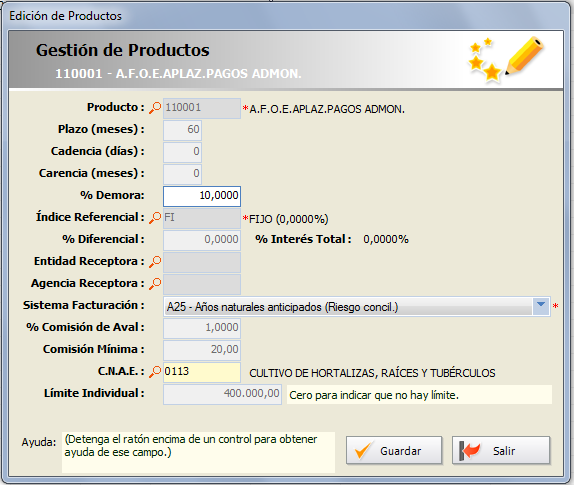Viewport: 574px width, 485px height.
Task: Open Producto lookup magnifier icon
Action: [155, 108]
